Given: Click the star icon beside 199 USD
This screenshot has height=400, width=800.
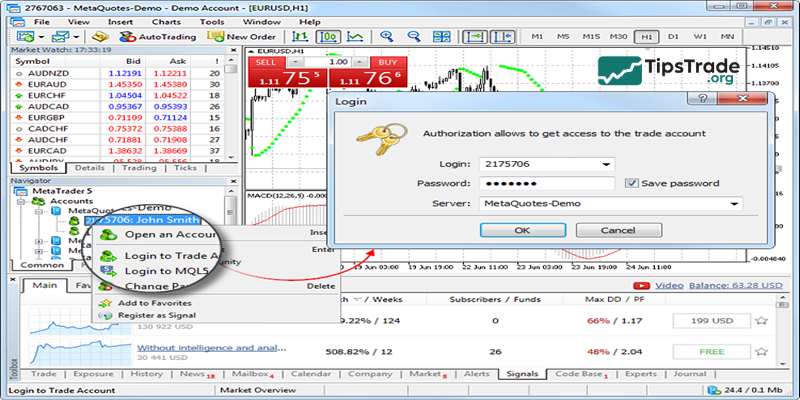Looking at the screenshot, I should coord(761,321).
